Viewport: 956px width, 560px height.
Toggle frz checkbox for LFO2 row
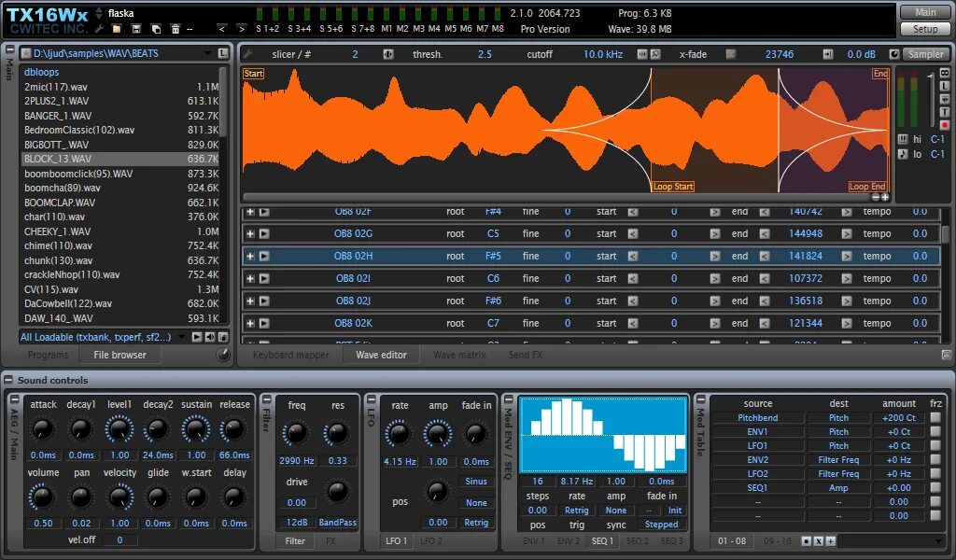(x=935, y=473)
